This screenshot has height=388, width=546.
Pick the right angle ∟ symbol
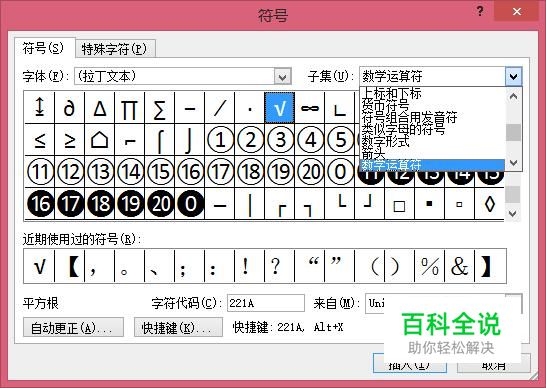(340, 108)
